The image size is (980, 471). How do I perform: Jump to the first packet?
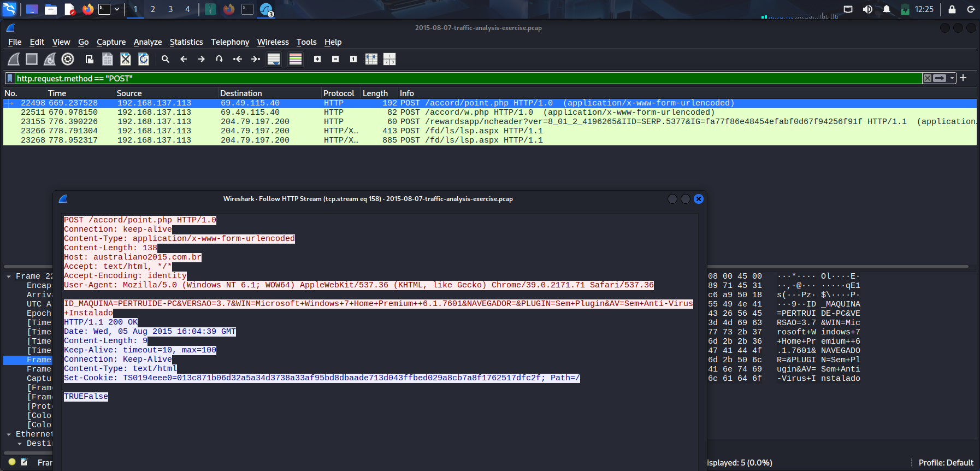point(238,59)
